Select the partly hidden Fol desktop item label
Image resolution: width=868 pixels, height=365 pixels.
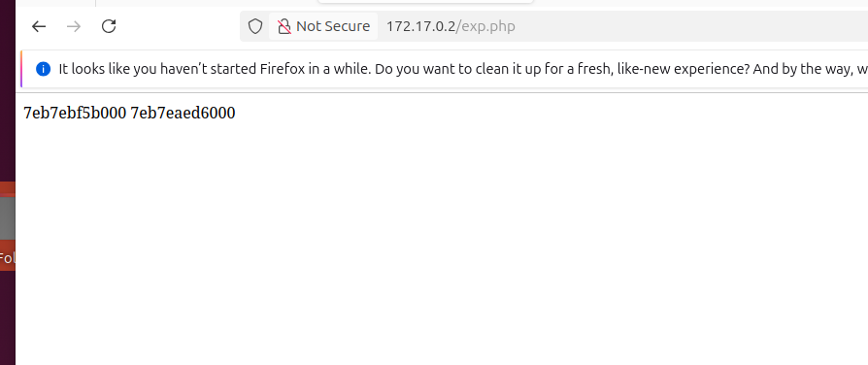(7, 258)
